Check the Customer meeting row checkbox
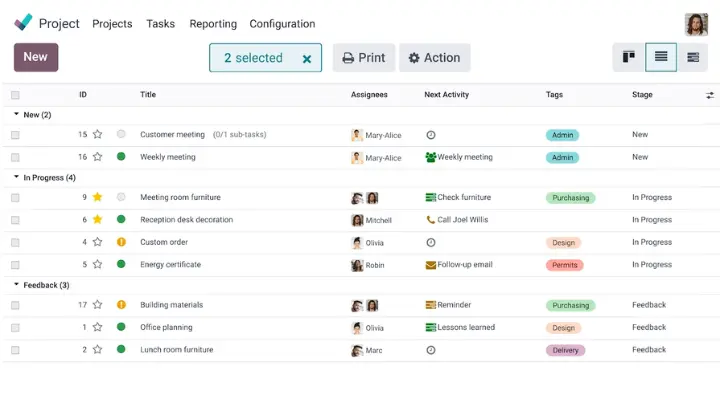This screenshot has width=720, height=403. pyautogui.click(x=15, y=135)
